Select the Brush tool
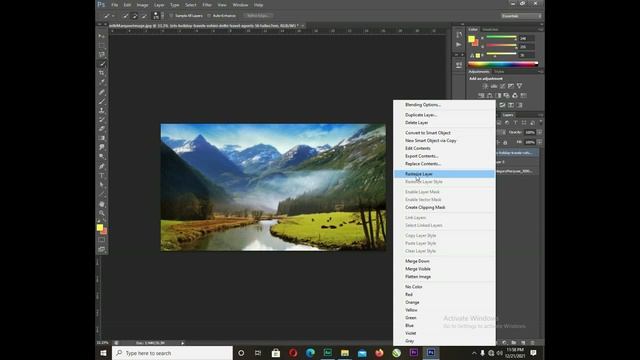Screen dimensions: 640x360 click(102, 101)
